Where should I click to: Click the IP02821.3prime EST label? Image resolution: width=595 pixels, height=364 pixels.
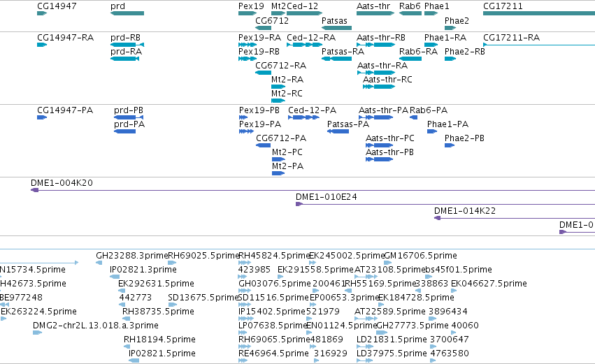click(143, 270)
